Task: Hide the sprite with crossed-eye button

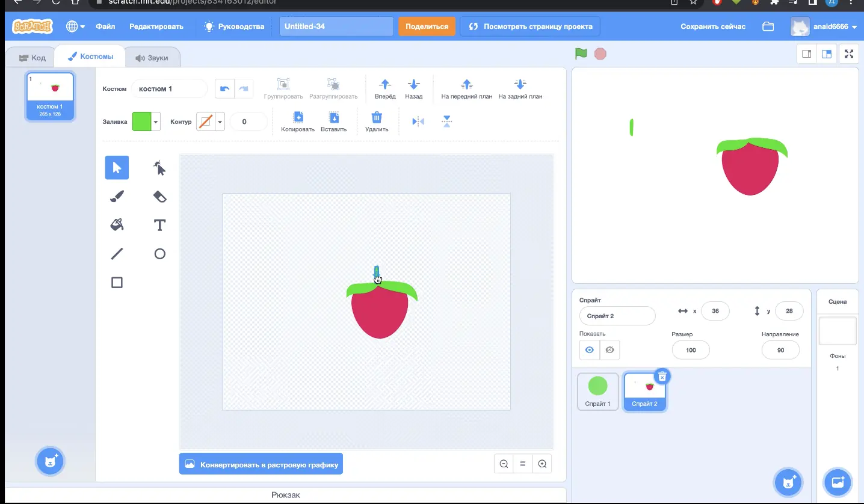Action: click(x=609, y=350)
